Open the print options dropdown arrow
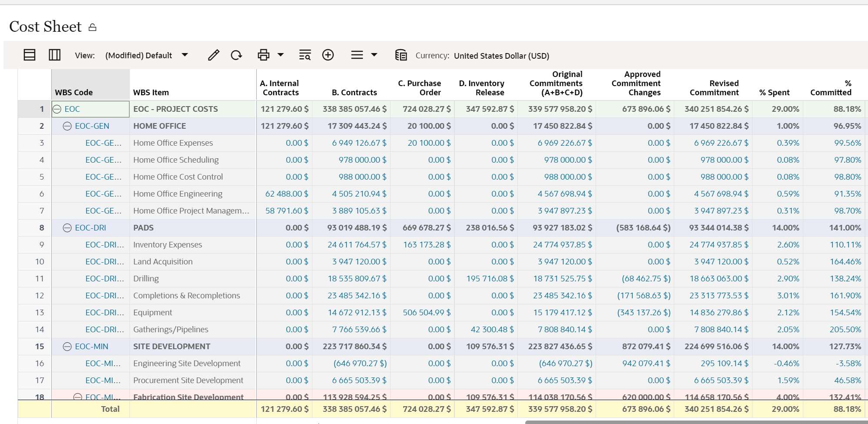Screen dimensions: 868x424 coord(281,55)
